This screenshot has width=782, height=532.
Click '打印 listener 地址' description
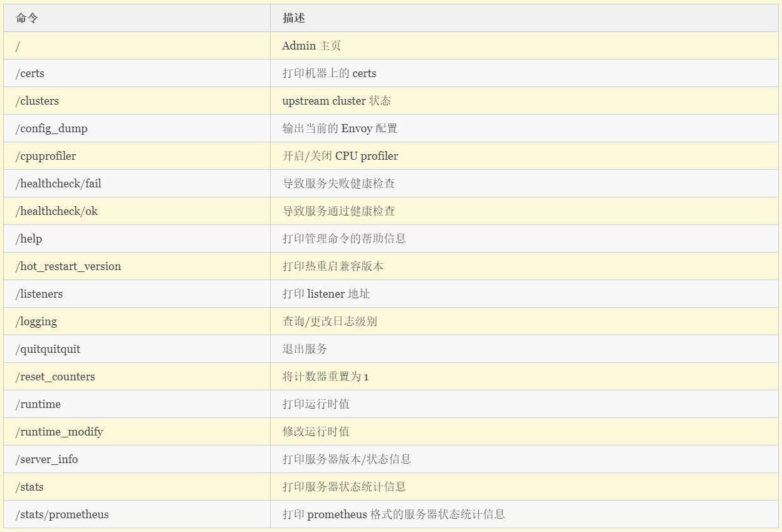pos(326,294)
